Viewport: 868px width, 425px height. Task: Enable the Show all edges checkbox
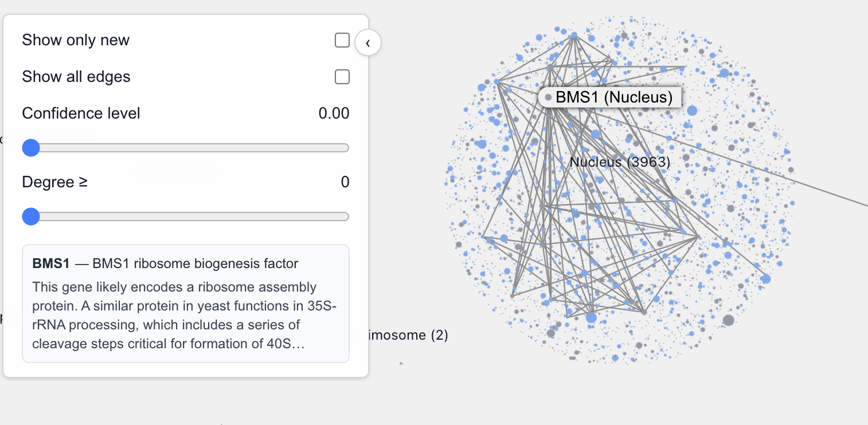tap(342, 76)
